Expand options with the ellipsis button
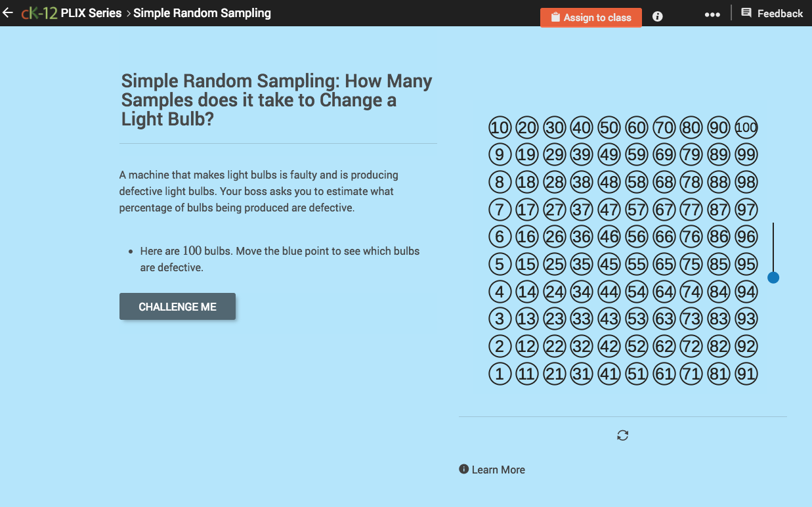 [712, 13]
